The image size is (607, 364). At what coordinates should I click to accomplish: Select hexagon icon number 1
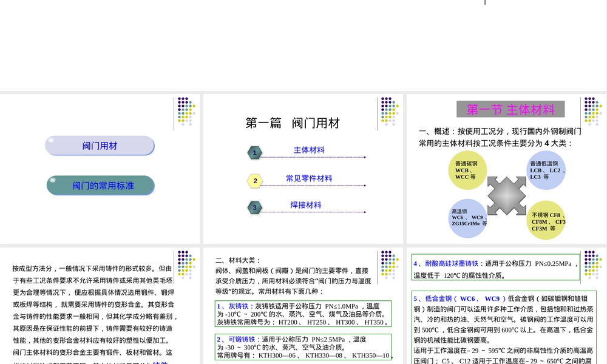[255, 152]
